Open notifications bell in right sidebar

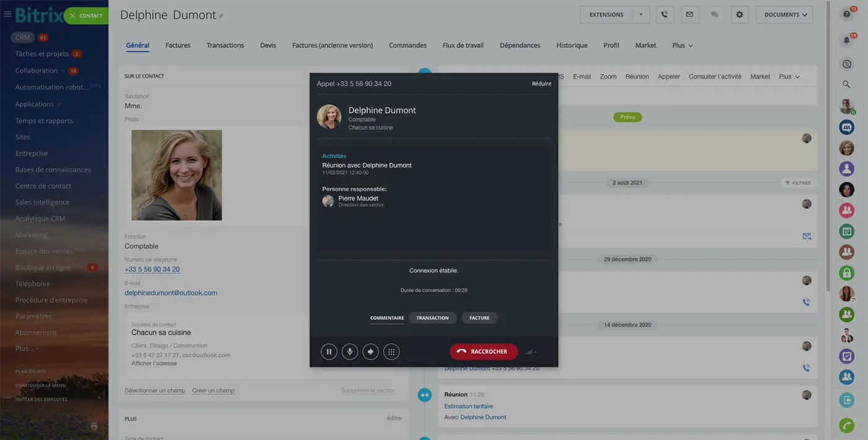(x=846, y=40)
